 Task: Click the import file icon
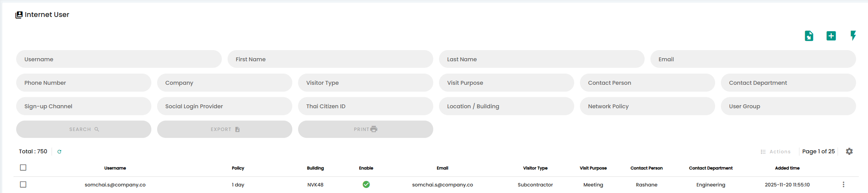(x=809, y=36)
